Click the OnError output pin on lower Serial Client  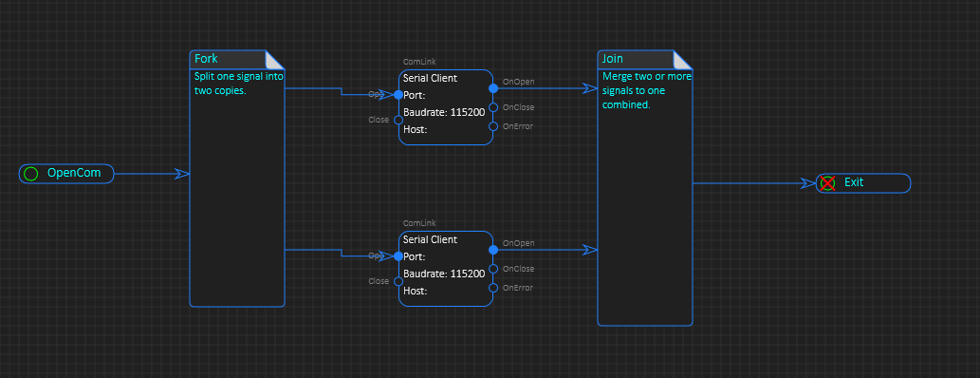(x=493, y=288)
